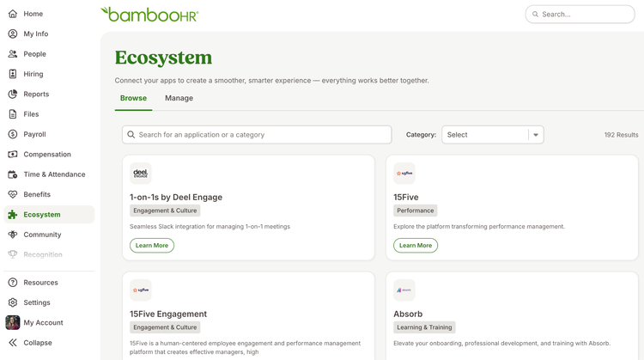The image size is (644, 360).
Task: Click the 15Five Engagement card logo
Action: pyautogui.click(x=141, y=290)
